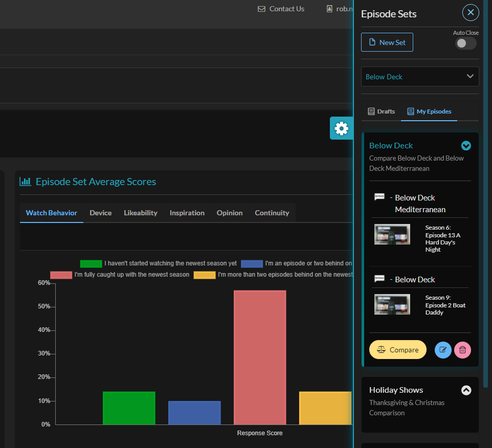Screen dimensions: 492x448
Task: Select the Inspiration tab
Action: (187, 213)
